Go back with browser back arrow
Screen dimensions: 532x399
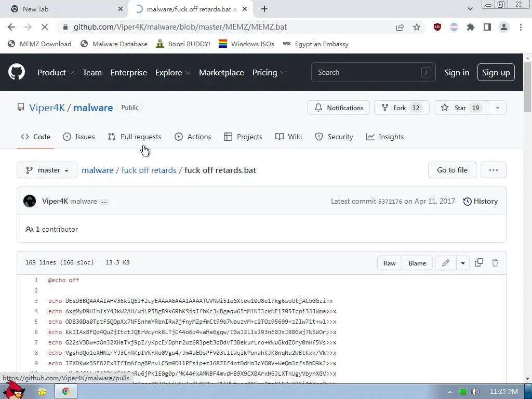[11, 27]
